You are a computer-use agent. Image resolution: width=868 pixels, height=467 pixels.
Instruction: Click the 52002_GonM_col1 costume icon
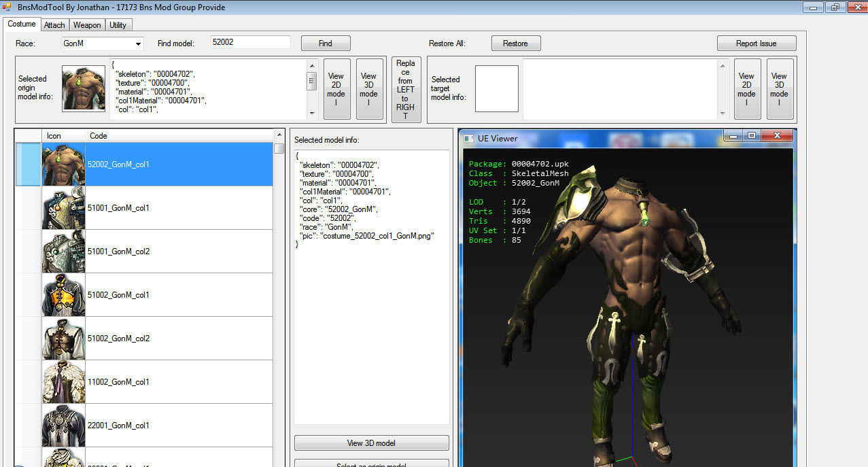click(63, 165)
